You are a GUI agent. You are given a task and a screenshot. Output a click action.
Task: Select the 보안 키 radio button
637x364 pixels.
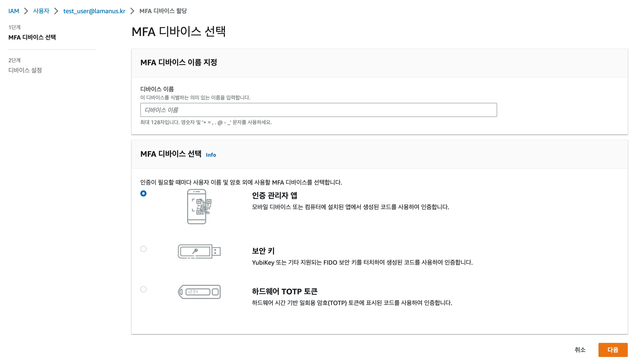[143, 249]
